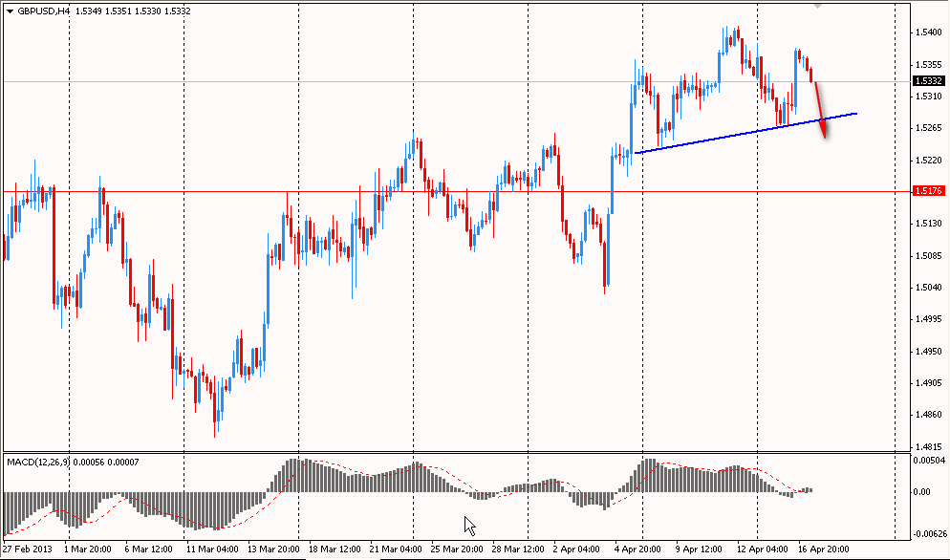Viewport: 950px width, 560px height.
Task: Click the 1.4860 price axis label
Action: coord(929,415)
